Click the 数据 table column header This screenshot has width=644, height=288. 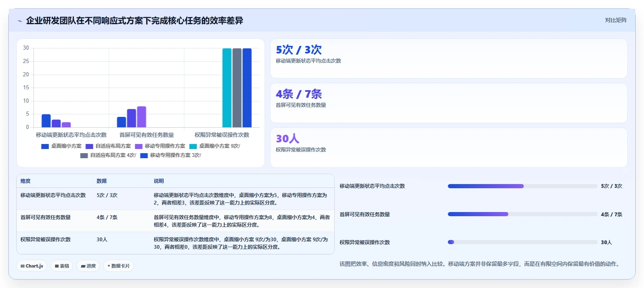point(101,181)
